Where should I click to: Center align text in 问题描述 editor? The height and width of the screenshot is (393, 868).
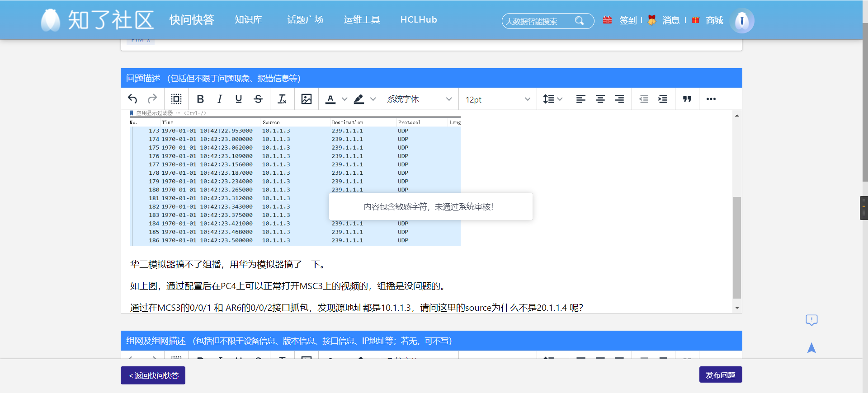[x=600, y=99]
